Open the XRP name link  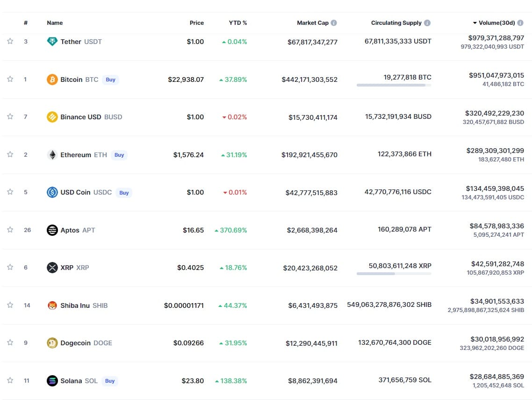(75, 268)
